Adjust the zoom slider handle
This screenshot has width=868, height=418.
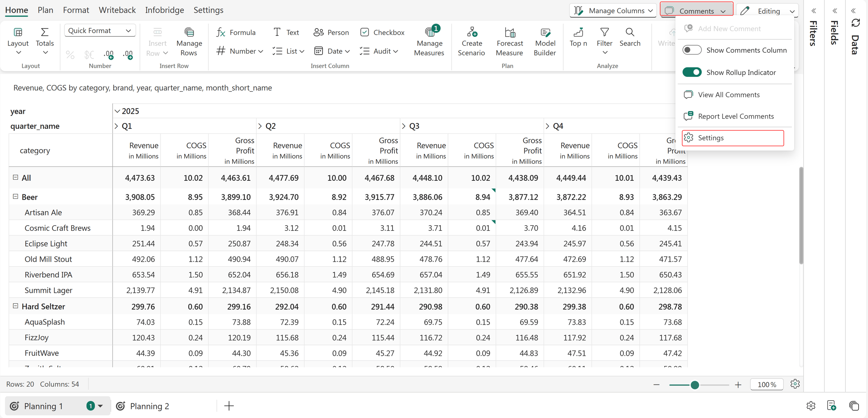click(x=695, y=385)
